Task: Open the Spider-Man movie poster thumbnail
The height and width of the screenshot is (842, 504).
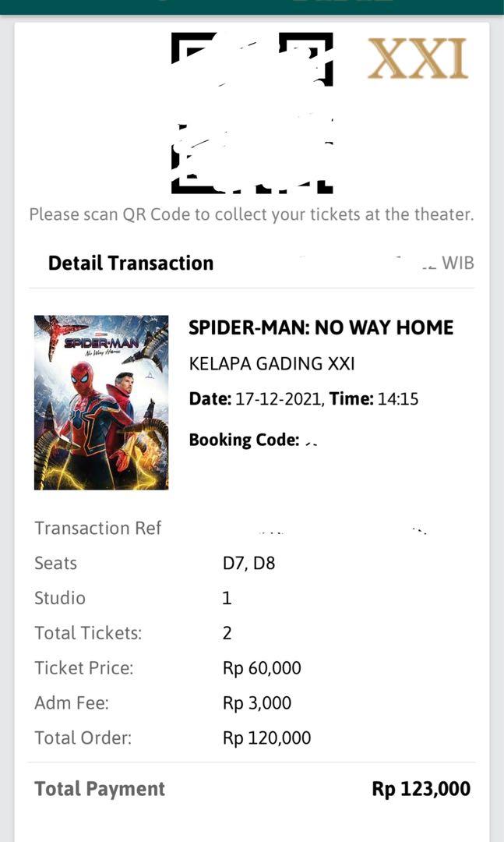Action: coord(101,402)
